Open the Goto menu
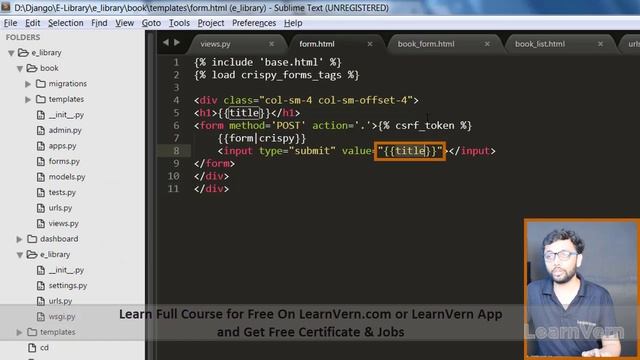 click(151, 23)
